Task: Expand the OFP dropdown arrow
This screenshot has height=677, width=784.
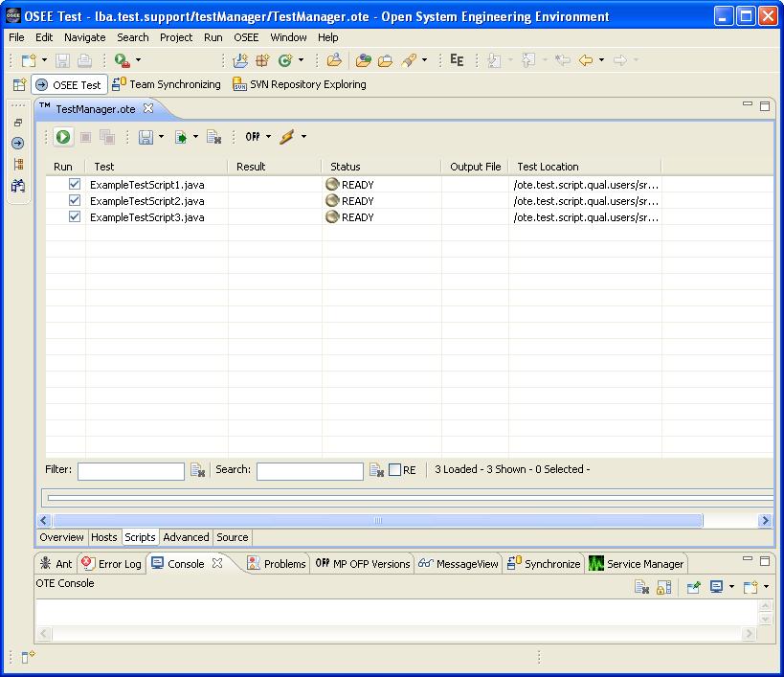Action: coord(268,137)
